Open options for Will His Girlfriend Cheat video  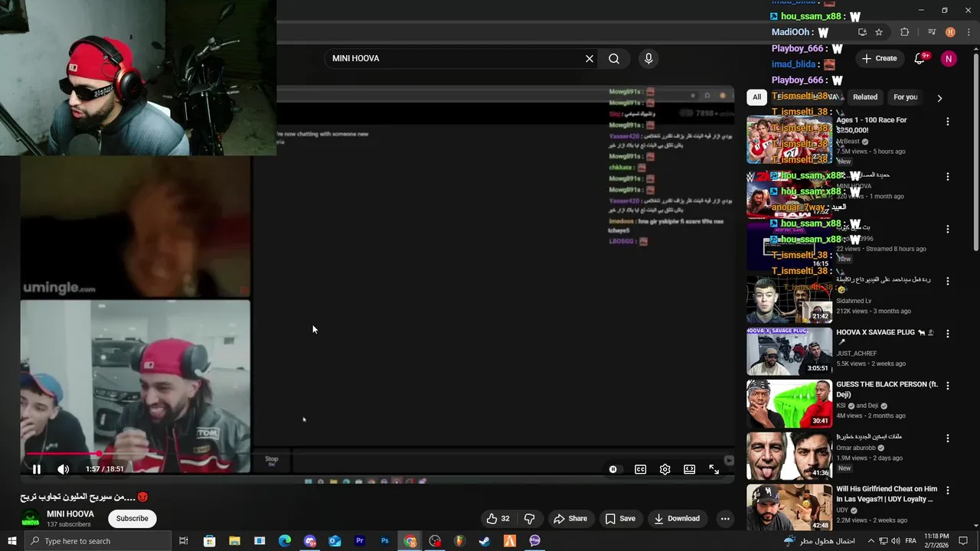click(948, 490)
